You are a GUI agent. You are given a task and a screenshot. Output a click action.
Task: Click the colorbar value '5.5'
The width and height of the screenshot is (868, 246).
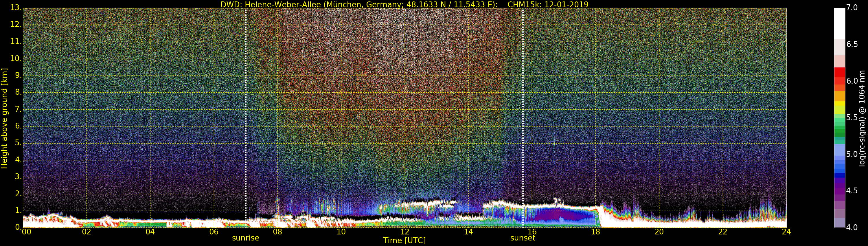point(852,118)
